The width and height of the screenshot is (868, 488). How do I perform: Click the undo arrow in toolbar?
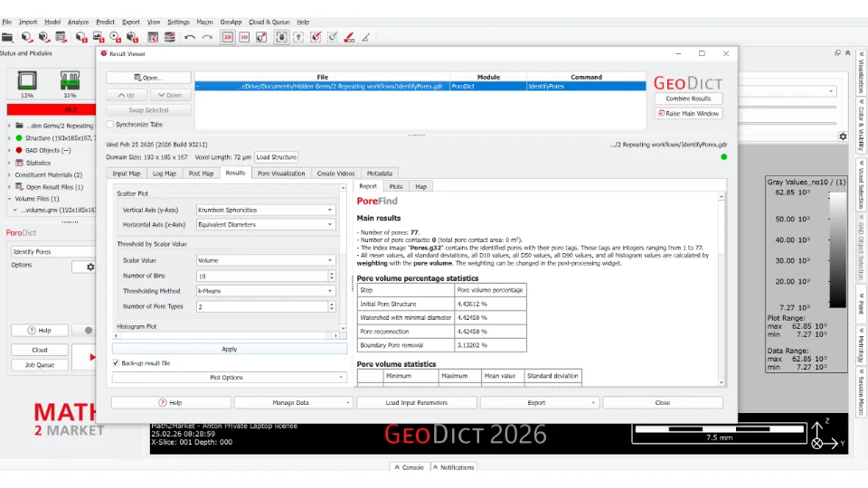[x=190, y=38]
